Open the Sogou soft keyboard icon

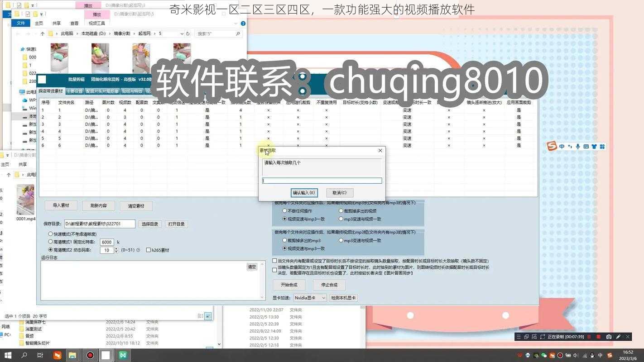point(586,147)
